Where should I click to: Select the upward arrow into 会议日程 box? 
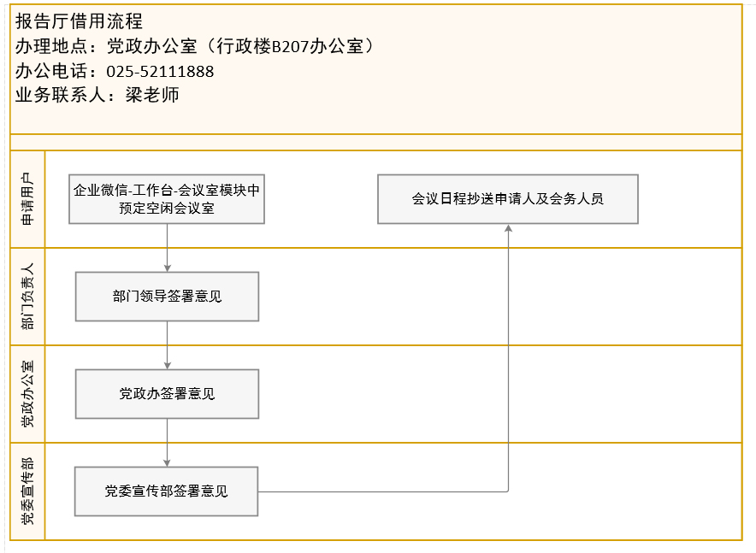click(x=508, y=356)
